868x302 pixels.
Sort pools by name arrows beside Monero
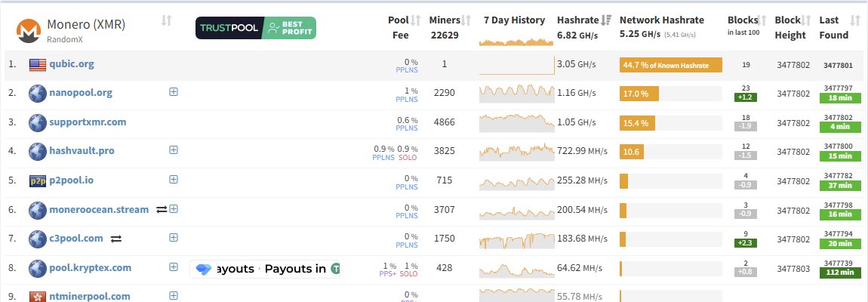point(166,20)
